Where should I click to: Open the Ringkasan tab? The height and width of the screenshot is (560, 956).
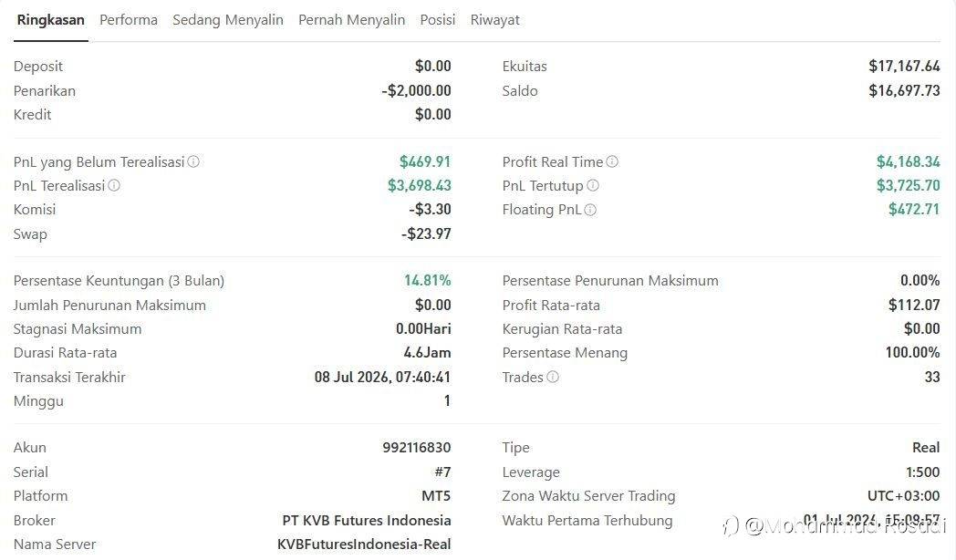tap(50, 20)
